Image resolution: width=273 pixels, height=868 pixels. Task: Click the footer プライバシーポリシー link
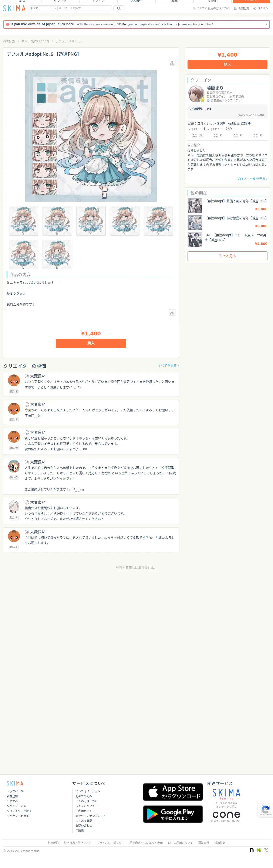click(110, 843)
